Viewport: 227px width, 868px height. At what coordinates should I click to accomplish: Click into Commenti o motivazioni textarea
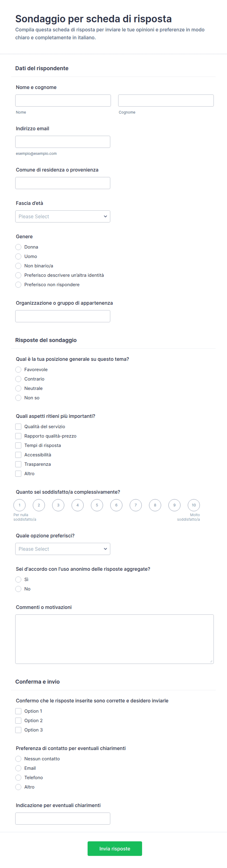(x=114, y=639)
